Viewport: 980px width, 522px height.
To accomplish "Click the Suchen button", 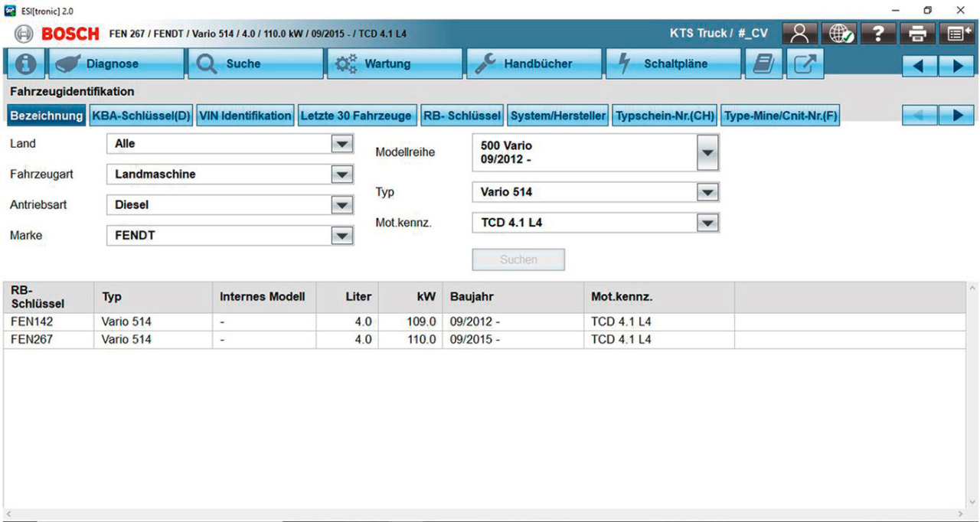I will pyautogui.click(x=518, y=259).
